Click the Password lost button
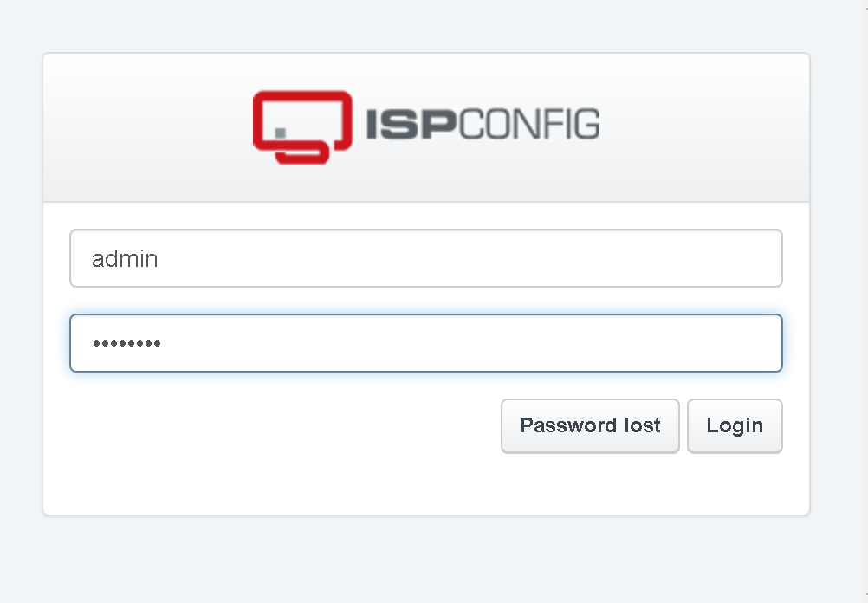This screenshot has width=868, height=603. (590, 425)
